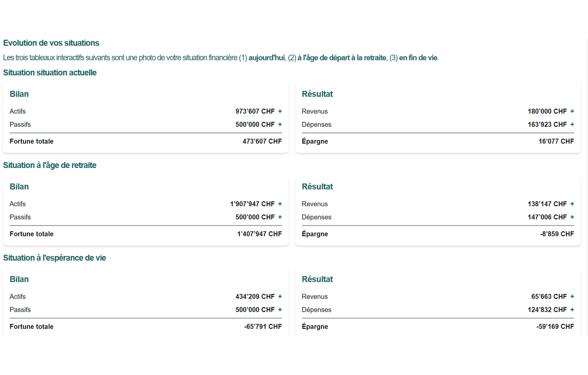Expand Revenus showing 65'663 CHF

coord(572,296)
